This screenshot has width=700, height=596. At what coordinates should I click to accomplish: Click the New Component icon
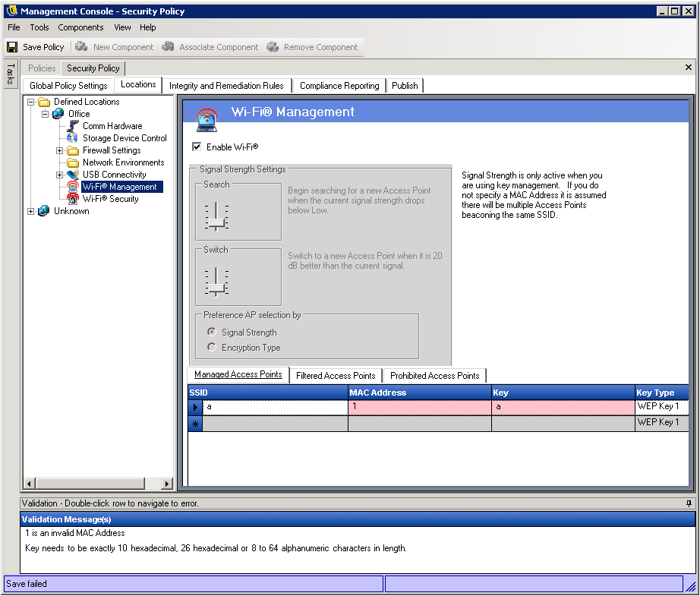(x=81, y=46)
